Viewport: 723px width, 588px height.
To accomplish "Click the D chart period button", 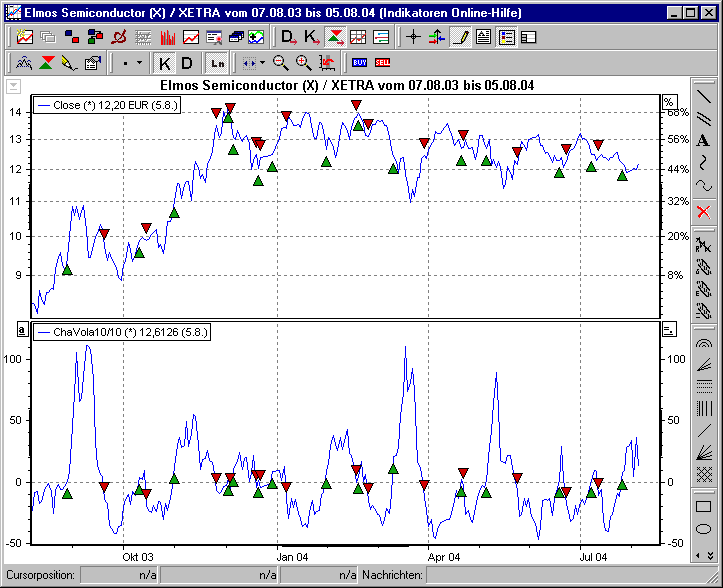I will pos(186,63).
